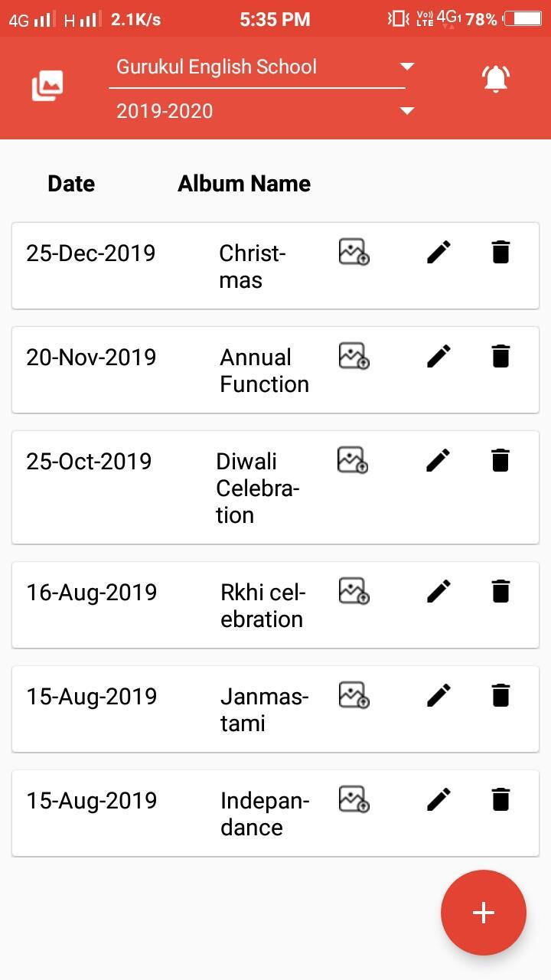Edit the Diwali Celebration album entry
Viewport: 551px width, 980px height.
(439, 460)
